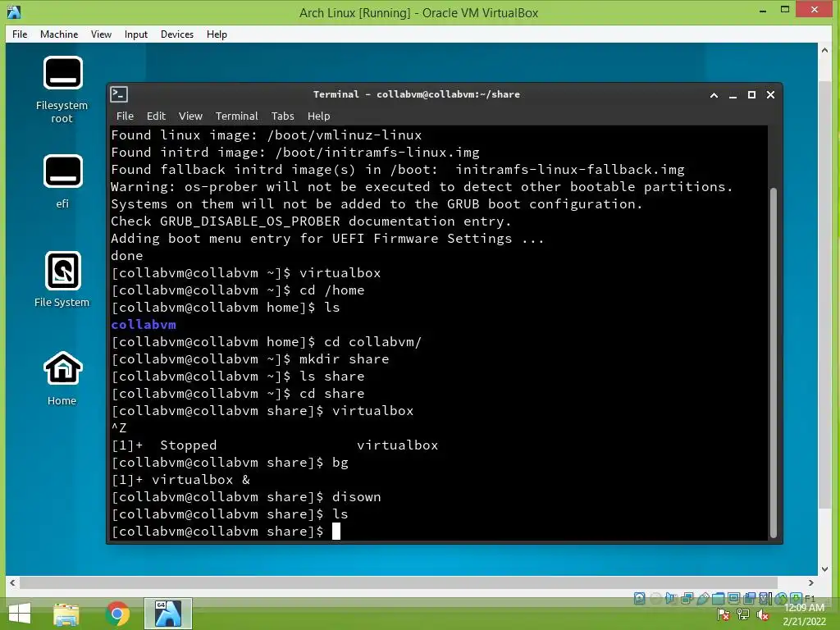Screen dimensions: 840x630
Task: Open the Action Center flag tray icon
Action: click(x=724, y=615)
